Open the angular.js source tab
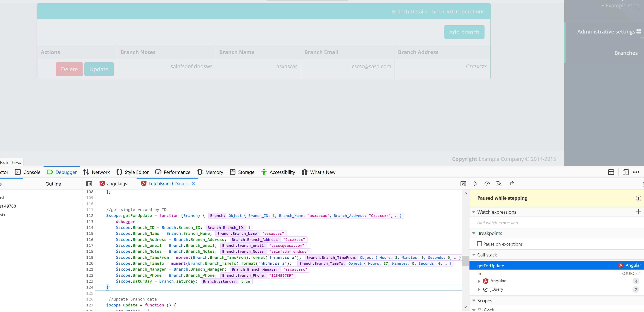Screen dimensions: 644x312 point(113,184)
